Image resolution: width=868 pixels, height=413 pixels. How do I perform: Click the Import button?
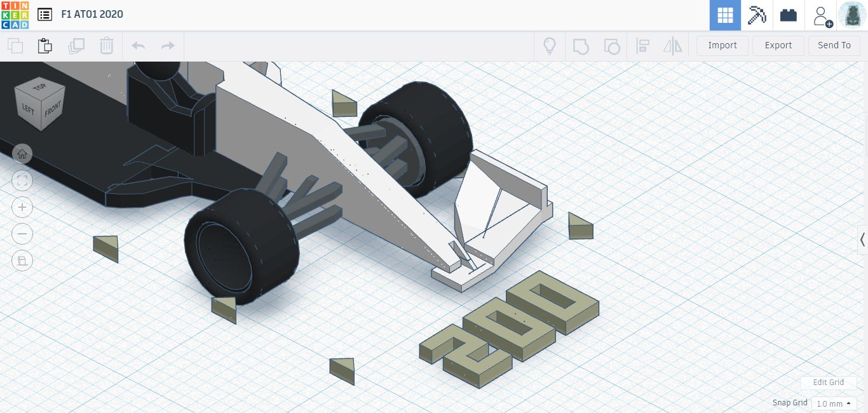722,45
